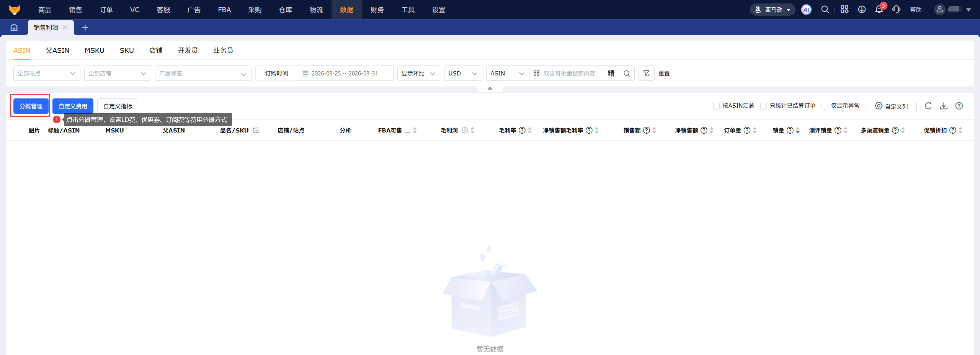The height and width of the screenshot is (355, 980).
Task: Click the 自定义指标 button
Action: pos(118,106)
